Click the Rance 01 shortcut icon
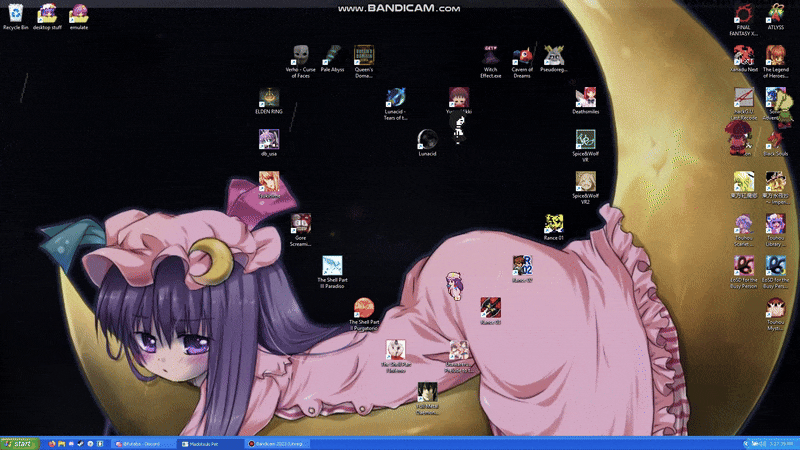The width and height of the screenshot is (800, 450). (553, 224)
